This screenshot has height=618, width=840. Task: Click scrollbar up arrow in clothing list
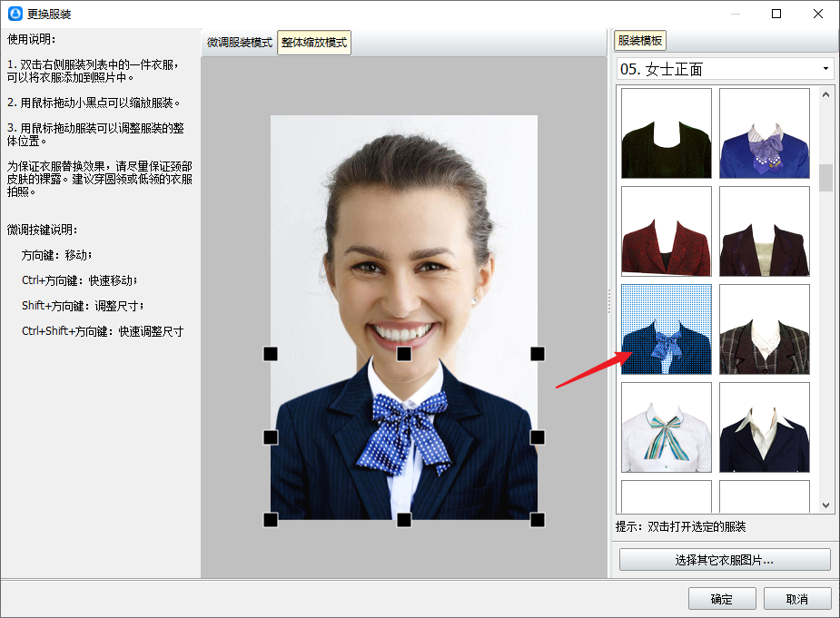tap(825, 94)
